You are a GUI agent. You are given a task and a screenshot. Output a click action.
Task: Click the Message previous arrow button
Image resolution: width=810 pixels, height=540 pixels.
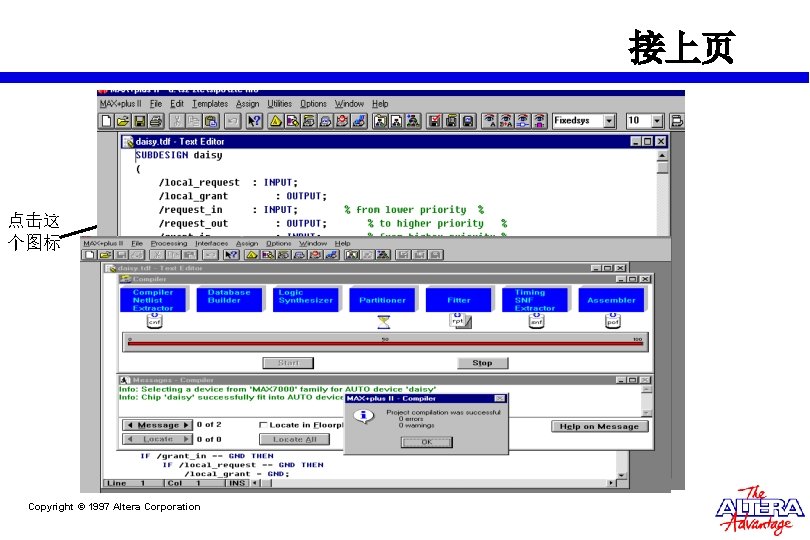(x=130, y=425)
